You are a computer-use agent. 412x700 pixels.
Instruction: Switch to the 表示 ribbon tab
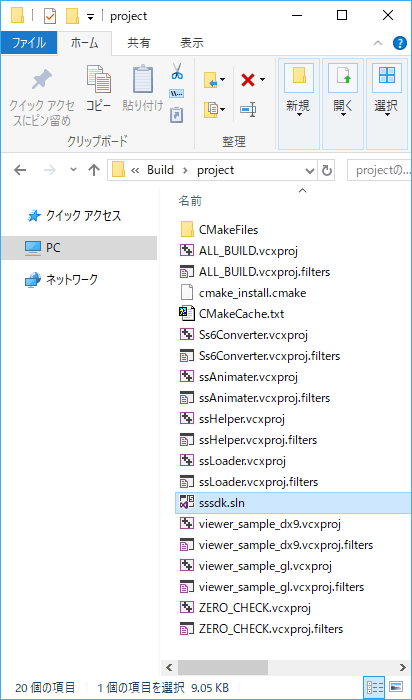tap(192, 43)
